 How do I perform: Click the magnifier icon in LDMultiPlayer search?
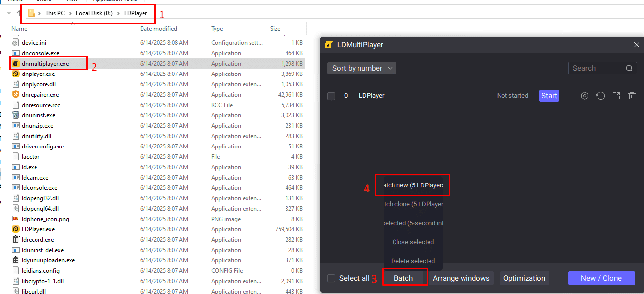click(629, 68)
